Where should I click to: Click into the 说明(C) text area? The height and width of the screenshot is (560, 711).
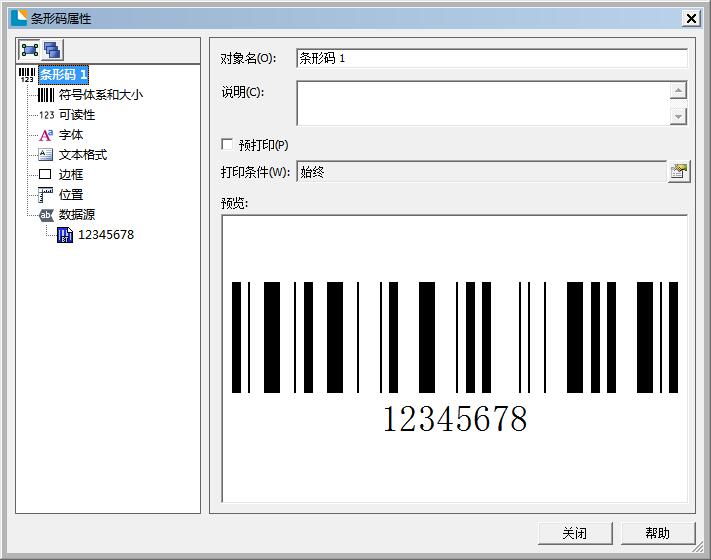coord(483,103)
